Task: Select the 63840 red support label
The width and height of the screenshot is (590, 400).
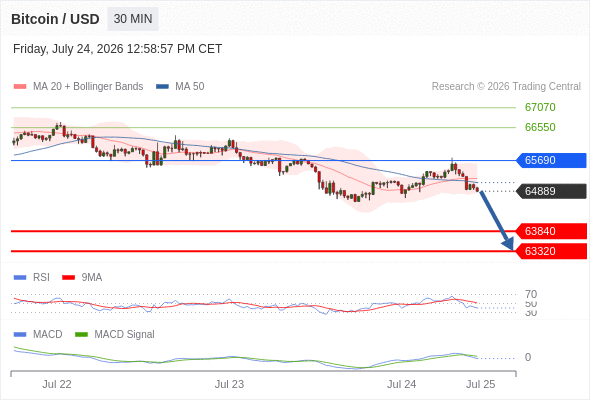Action: point(550,231)
